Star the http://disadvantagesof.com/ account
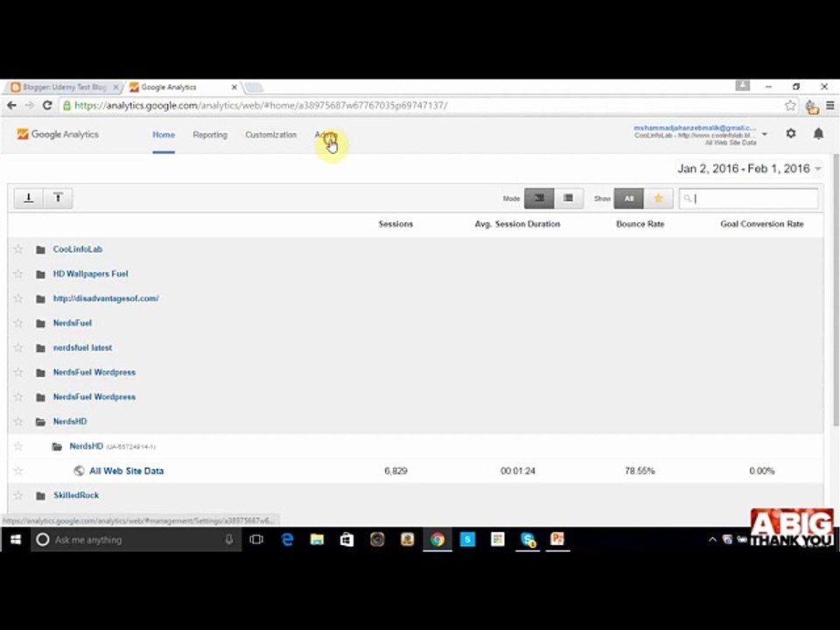This screenshot has width=840, height=630. [x=18, y=298]
